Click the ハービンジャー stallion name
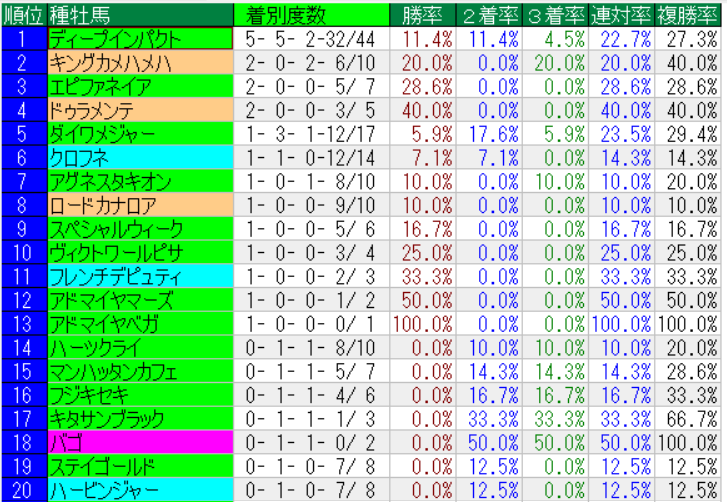Image resolution: width=727 pixels, height=502 pixels. point(139,490)
